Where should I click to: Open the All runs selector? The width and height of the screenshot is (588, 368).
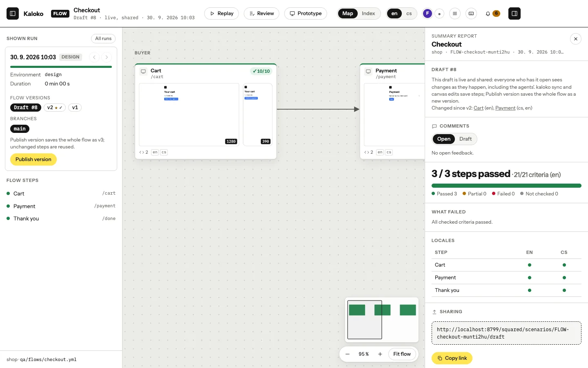tap(103, 38)
